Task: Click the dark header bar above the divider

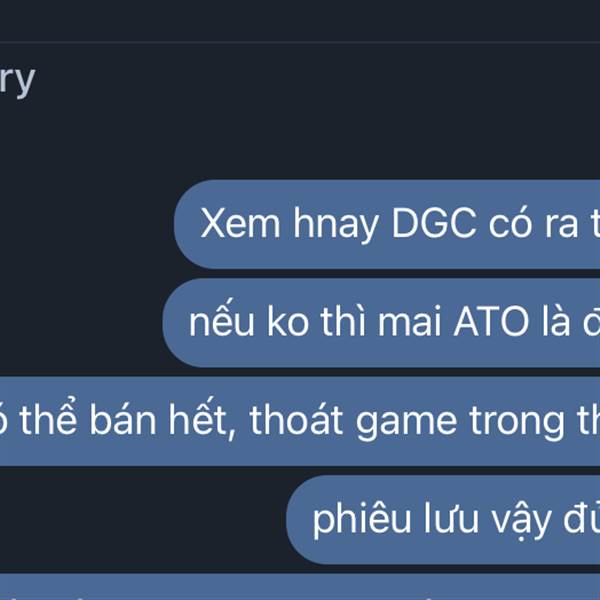Action: click(x=300, y=20)
